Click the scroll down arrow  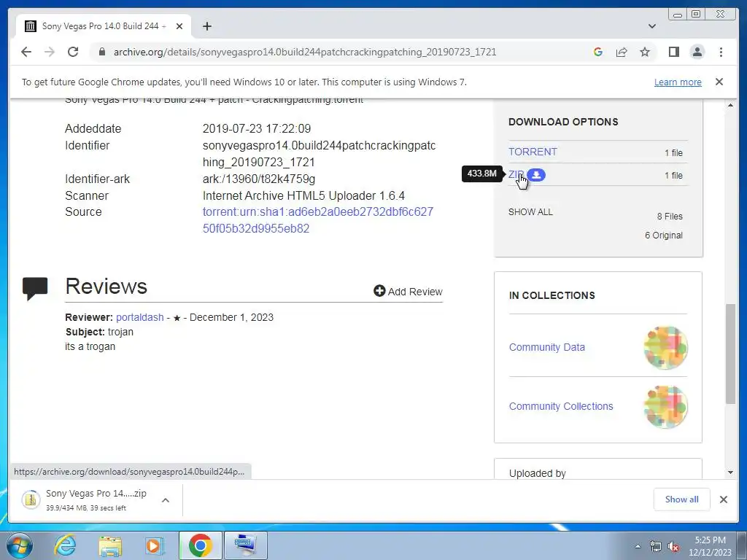730,472
